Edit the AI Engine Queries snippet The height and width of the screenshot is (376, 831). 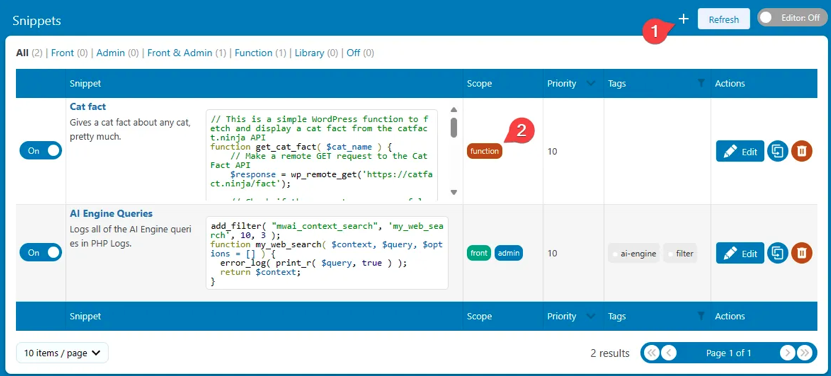click(x=740, y=253)
